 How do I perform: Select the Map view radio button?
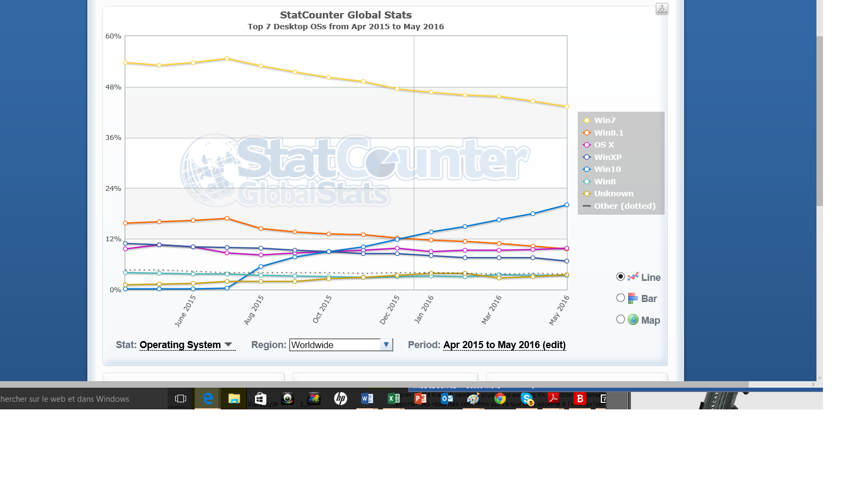tap(621, 319)
